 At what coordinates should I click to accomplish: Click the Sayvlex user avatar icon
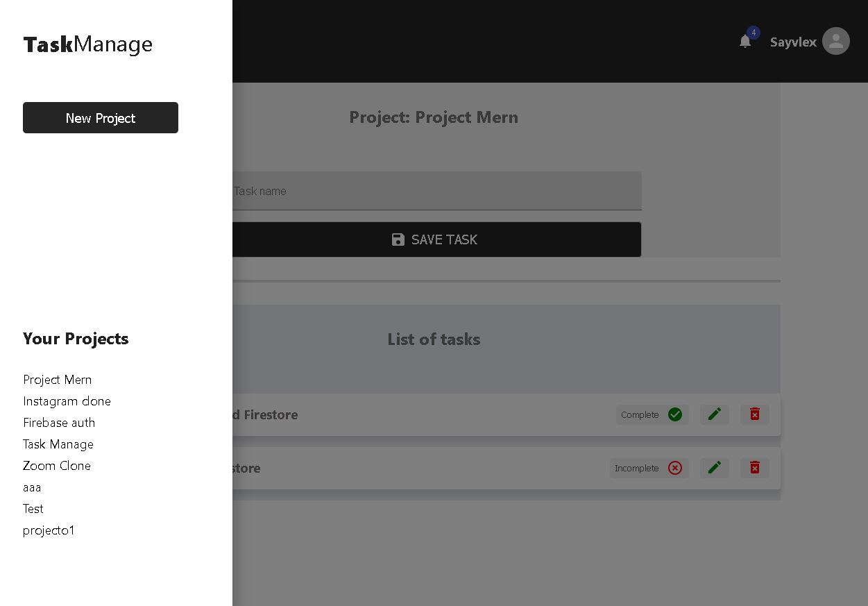[x=836, y=41]
